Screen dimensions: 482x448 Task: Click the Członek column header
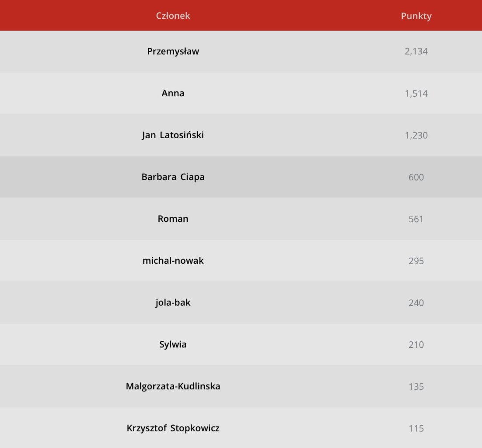click(173, 16)
